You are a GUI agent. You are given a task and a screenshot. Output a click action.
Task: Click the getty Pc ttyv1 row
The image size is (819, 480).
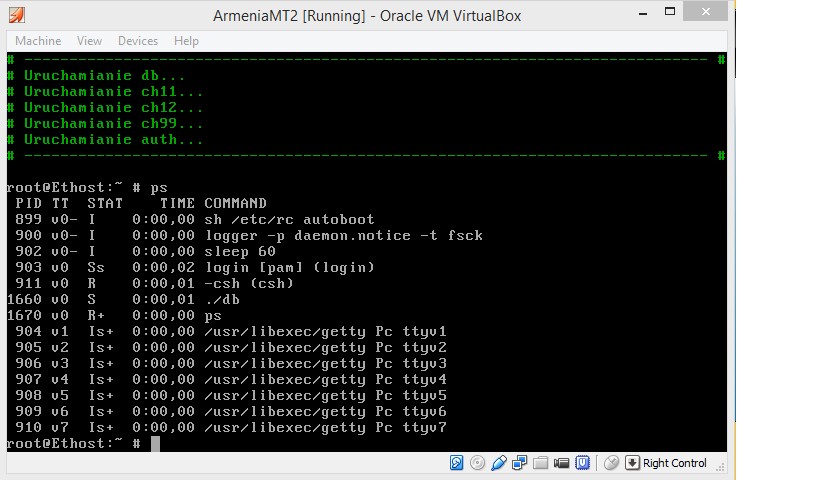click(230, 332)
